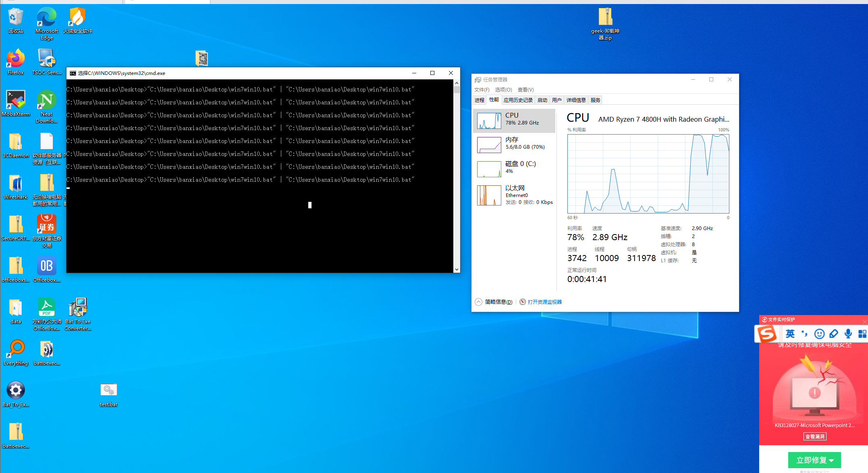Toggle Sogou punctuation mode indicator
Screen dimensions: 868x473
coord(804,334)
